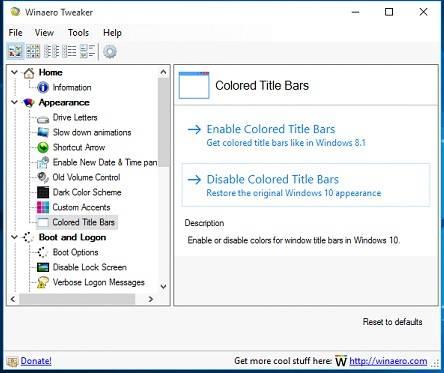Choose the details list view toolbar button

[x=69, y=51]
